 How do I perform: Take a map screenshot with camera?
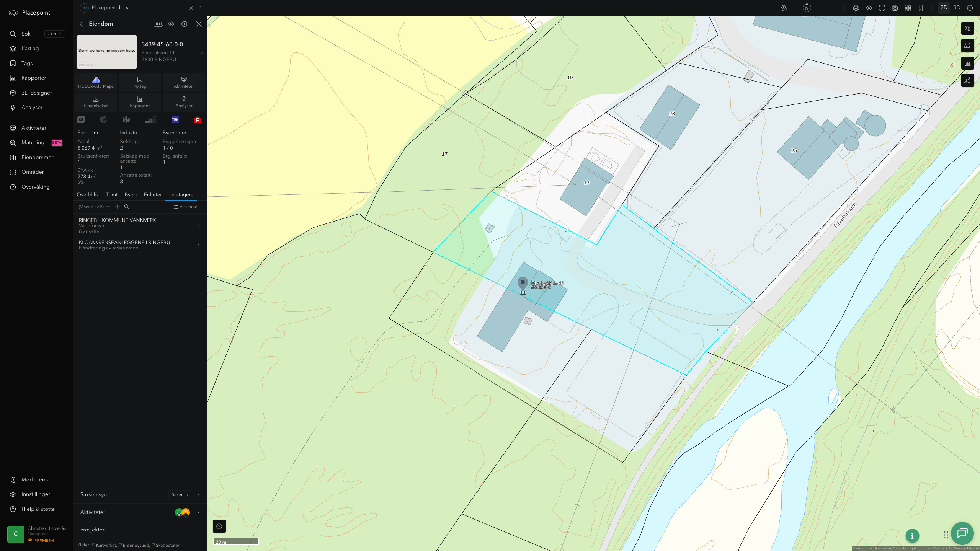[895, 8]
